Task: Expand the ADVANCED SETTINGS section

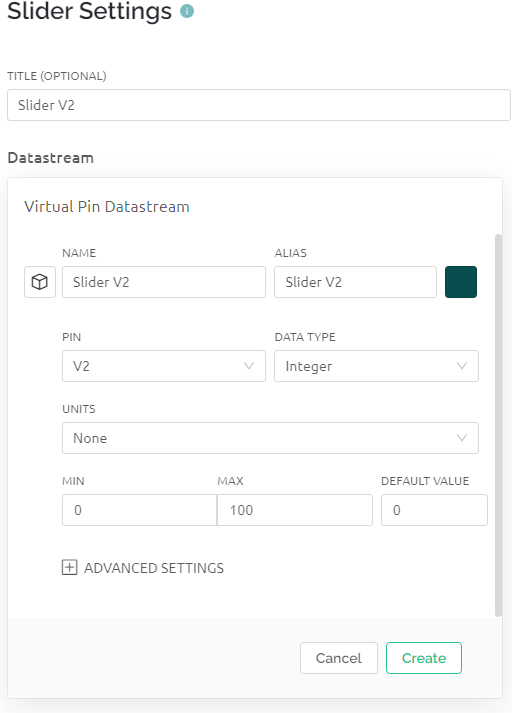Action: pyautogui.click(x=143, y=568)
